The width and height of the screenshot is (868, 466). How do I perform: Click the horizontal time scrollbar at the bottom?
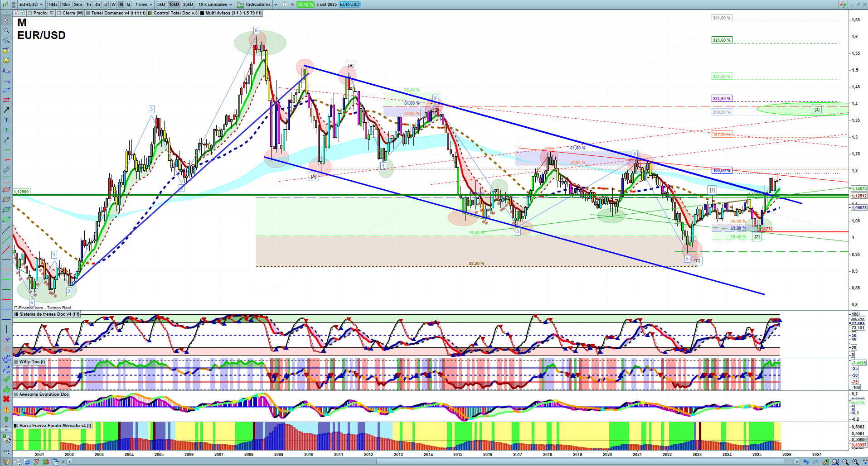433,462
